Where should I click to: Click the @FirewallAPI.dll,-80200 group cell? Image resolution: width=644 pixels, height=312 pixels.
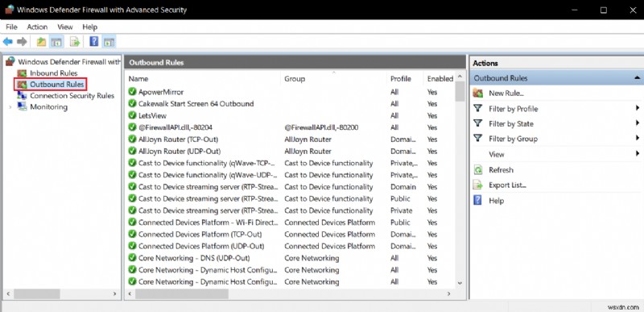[x=321, y=127]
